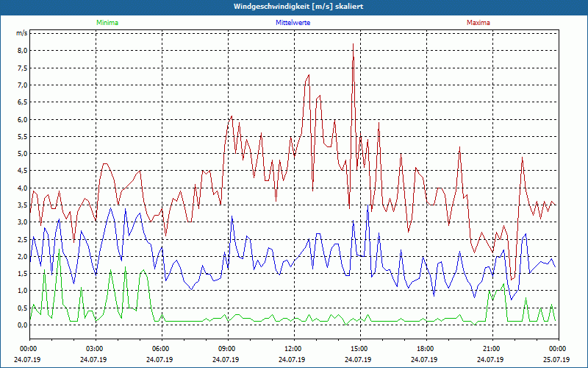588x368 pixels.
Task: Click the red Maxima legend label
Action: point(478,23)
